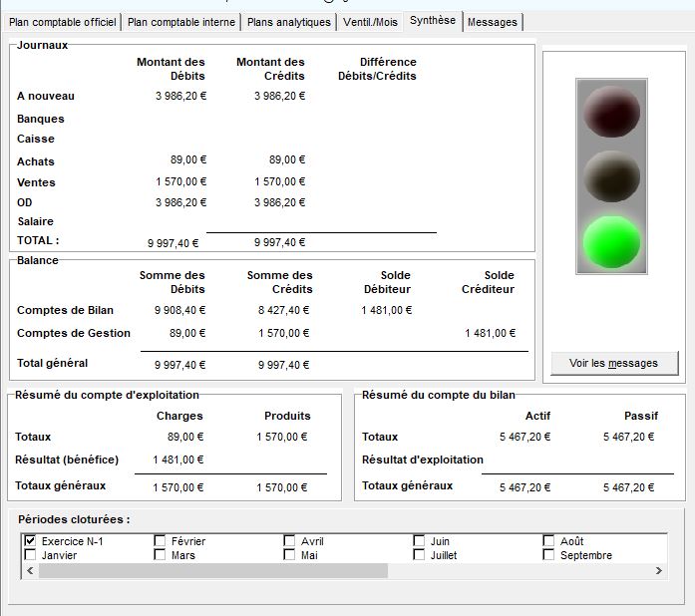Click the right arrow of periods scrollbar
Viewport: 695px width, 616px height.
click(658, 571)
